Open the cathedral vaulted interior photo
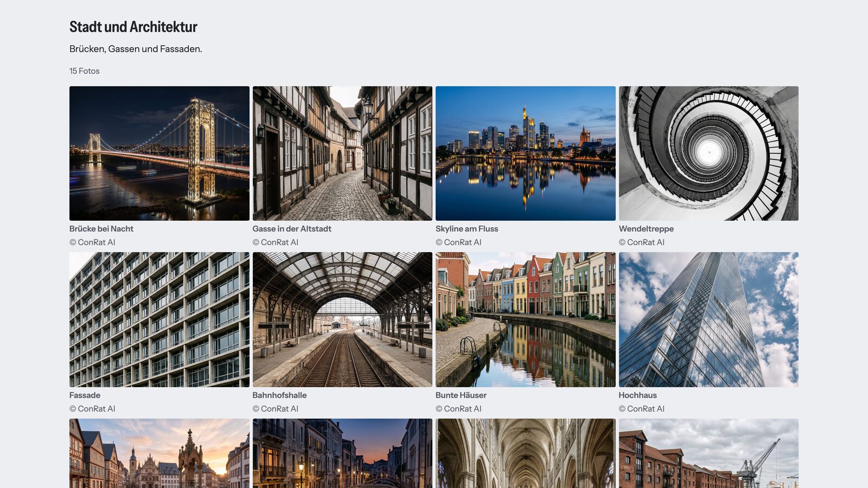The height and width of the screenshot is (488, 868). click(x=526, y=453)
